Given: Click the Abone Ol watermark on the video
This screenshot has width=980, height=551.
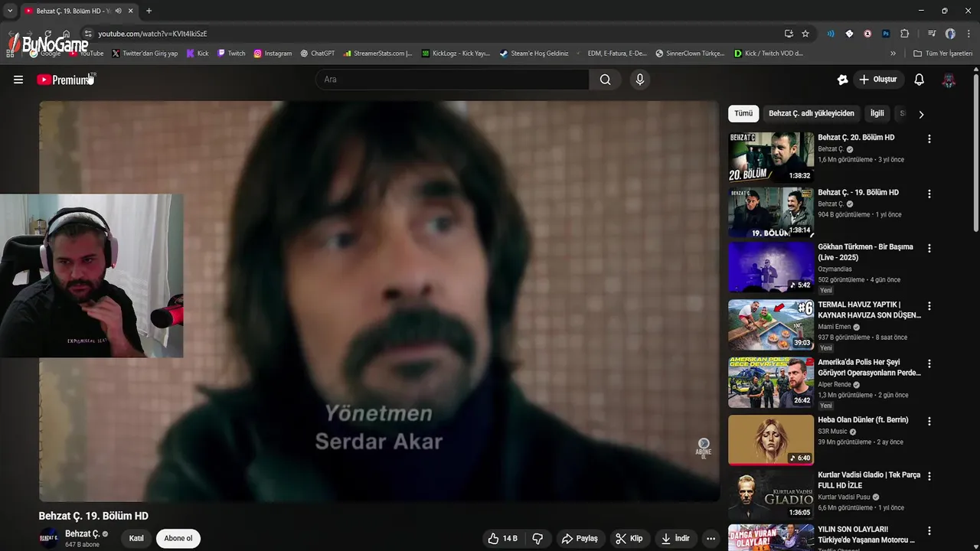Looking at the screenshot, I should coord(704,448).
